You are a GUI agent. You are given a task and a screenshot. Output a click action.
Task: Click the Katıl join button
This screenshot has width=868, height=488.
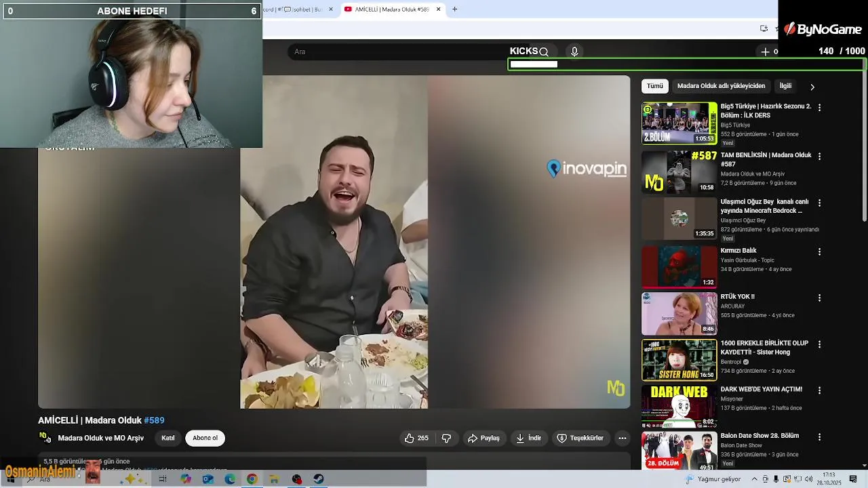168,438
